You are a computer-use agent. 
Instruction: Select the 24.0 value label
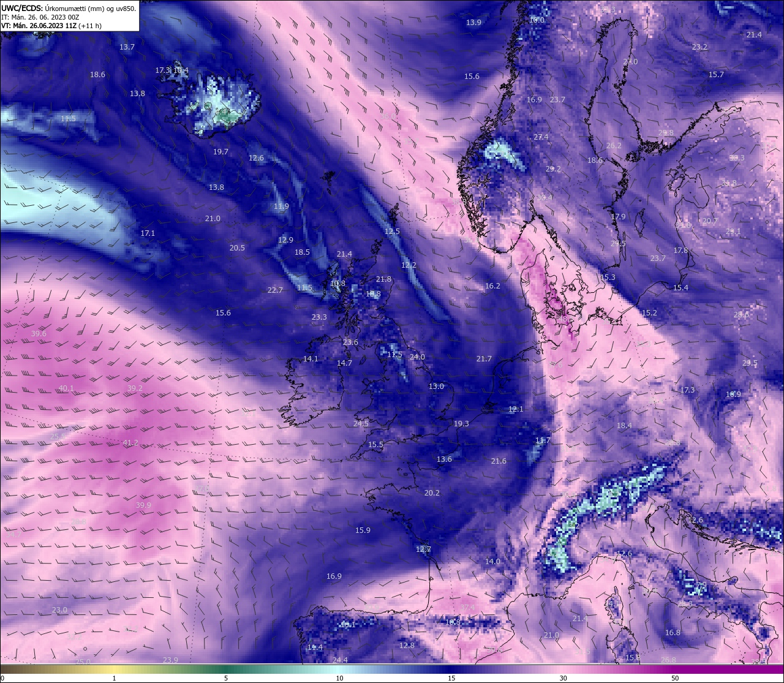[417, 357]
